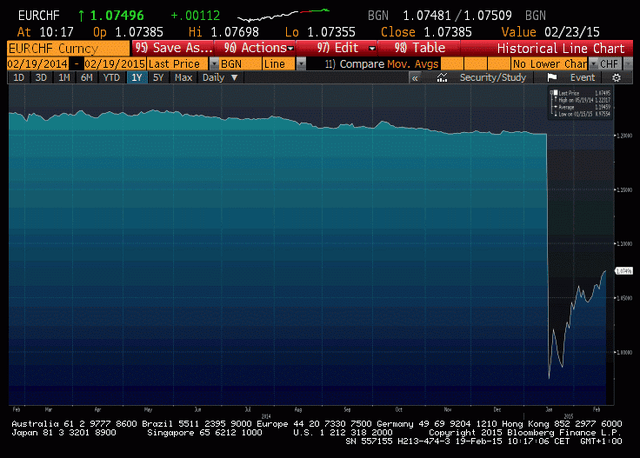This screenshot has width=640, height=458.
Task: Open the Line chart type dropdown arrow
Action: click(x=301, y=64)
